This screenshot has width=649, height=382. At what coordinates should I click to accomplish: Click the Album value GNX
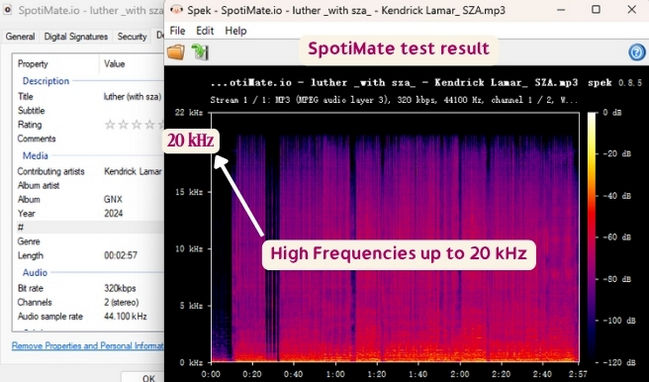pos(113,199)
